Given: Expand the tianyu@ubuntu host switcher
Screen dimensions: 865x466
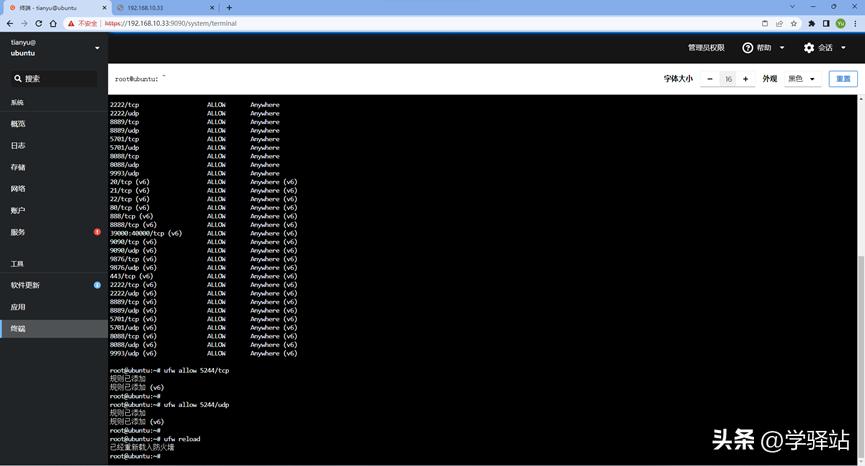Looking at the screenshot, I should pos(54,48).
